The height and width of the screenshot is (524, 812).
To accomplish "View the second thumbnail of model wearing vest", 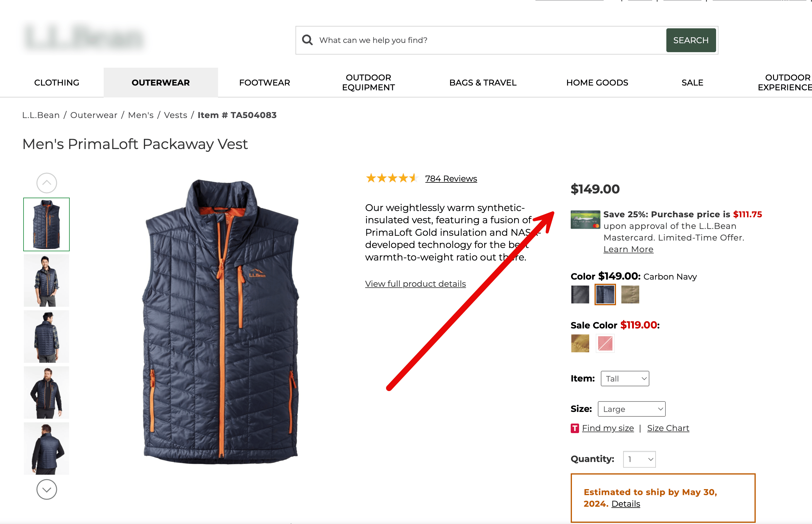I will click(46, 280).
